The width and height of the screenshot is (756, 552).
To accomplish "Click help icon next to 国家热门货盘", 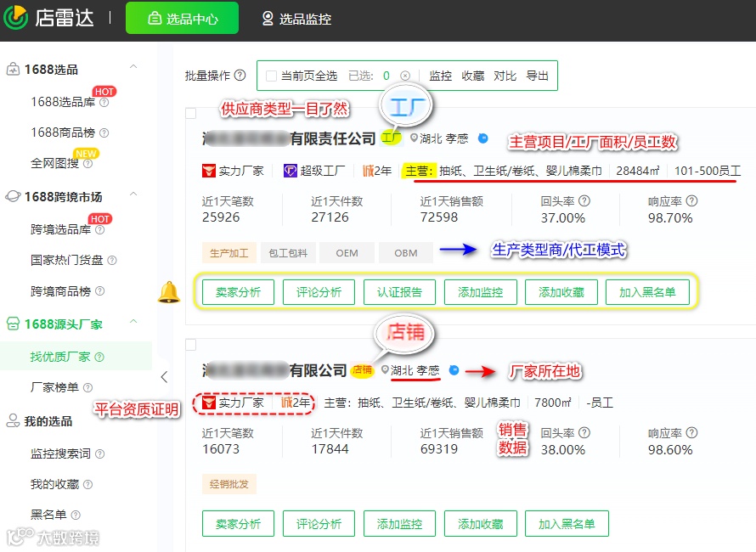I will point(112,261).
